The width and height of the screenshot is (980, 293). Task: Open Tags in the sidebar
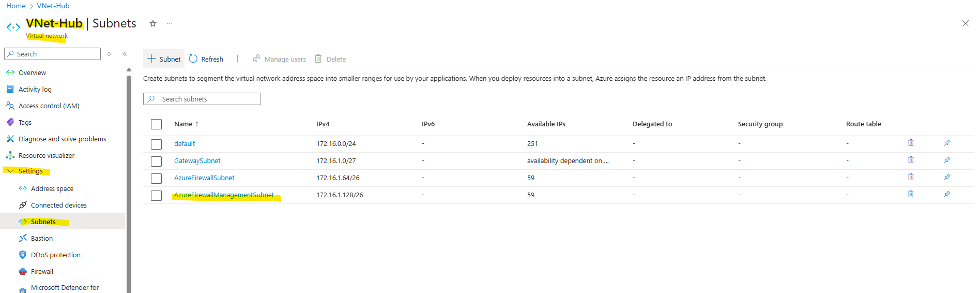[25, 122]
